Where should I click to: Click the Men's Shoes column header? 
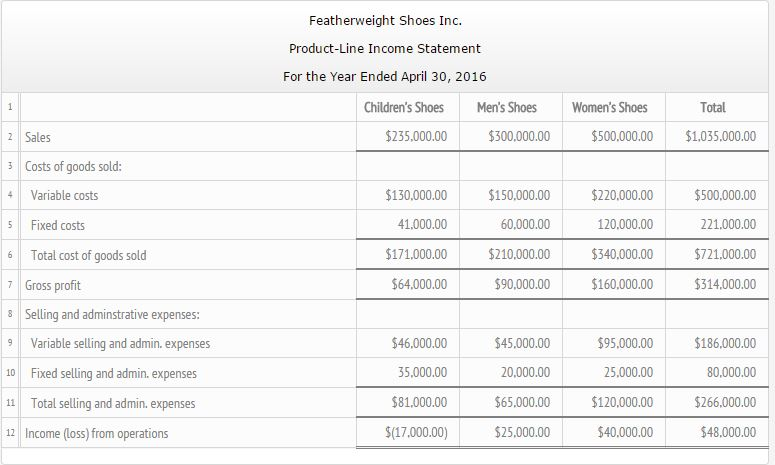click(x=510, y=107)
